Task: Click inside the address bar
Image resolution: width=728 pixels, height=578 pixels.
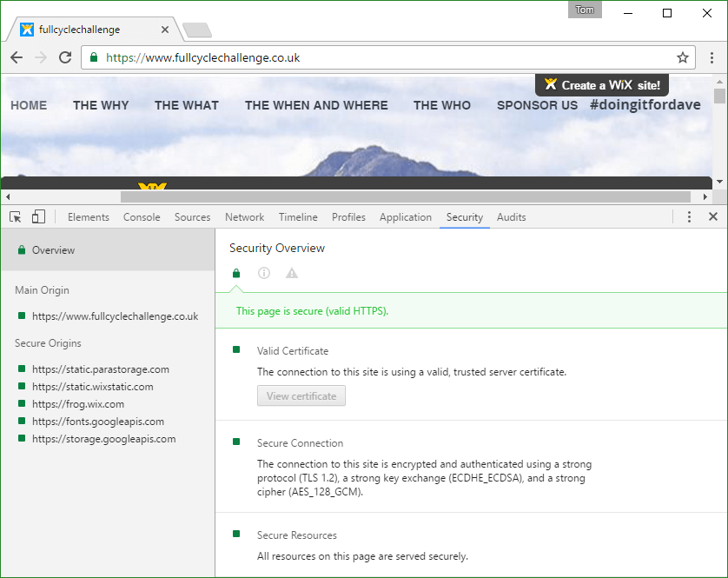Action: pos(347,57)
